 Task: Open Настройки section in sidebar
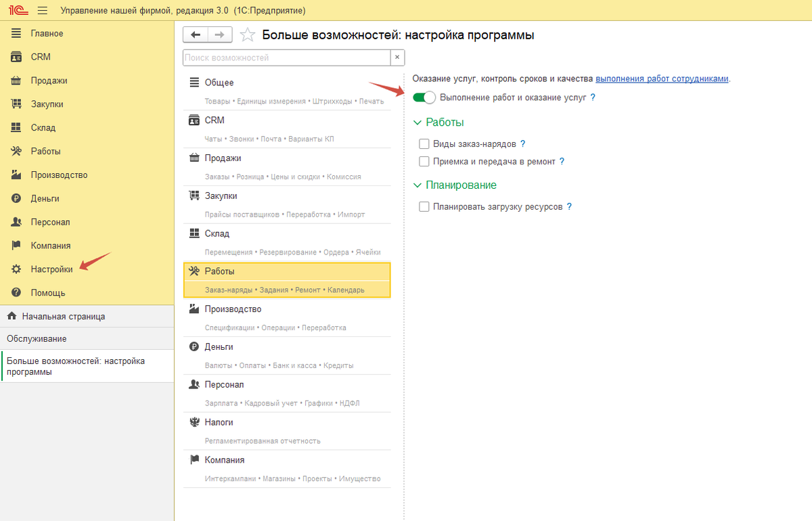51,269
